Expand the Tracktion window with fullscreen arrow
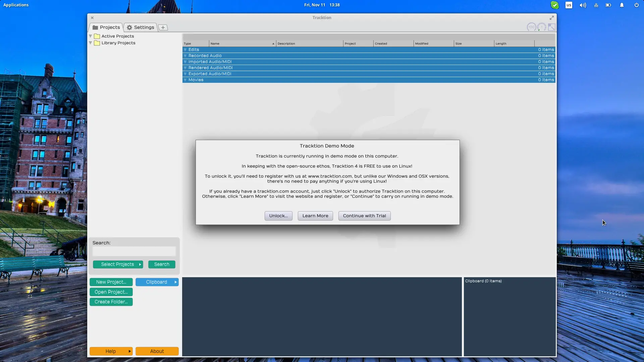 coord(551,18)
